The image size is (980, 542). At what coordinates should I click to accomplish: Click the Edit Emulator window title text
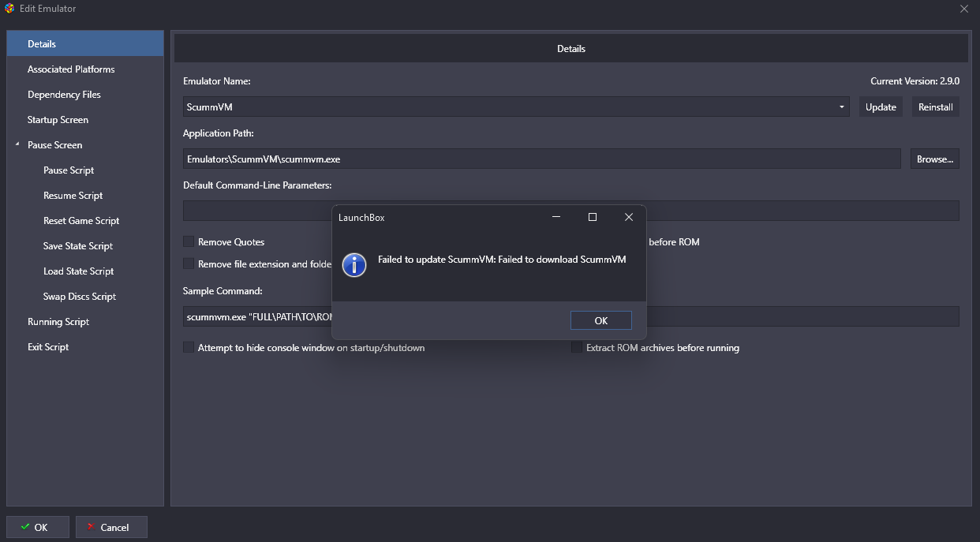[48, 9]
